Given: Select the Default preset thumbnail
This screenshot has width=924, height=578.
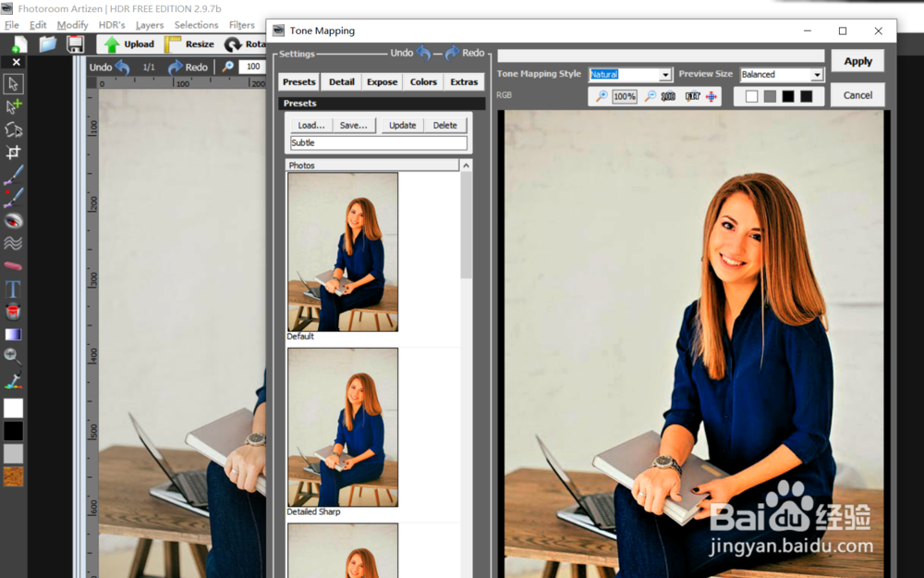Looking at the screenshot, I should tap(343, 252).
